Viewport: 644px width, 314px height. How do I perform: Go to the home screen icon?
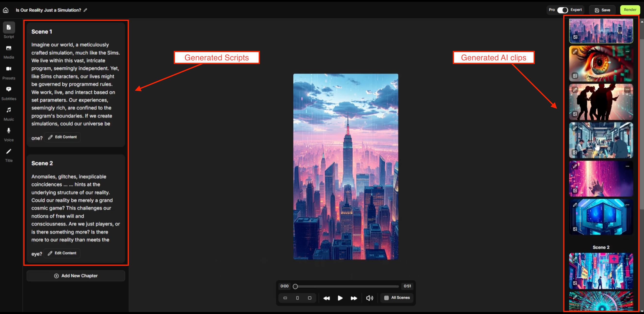point(6,10)
